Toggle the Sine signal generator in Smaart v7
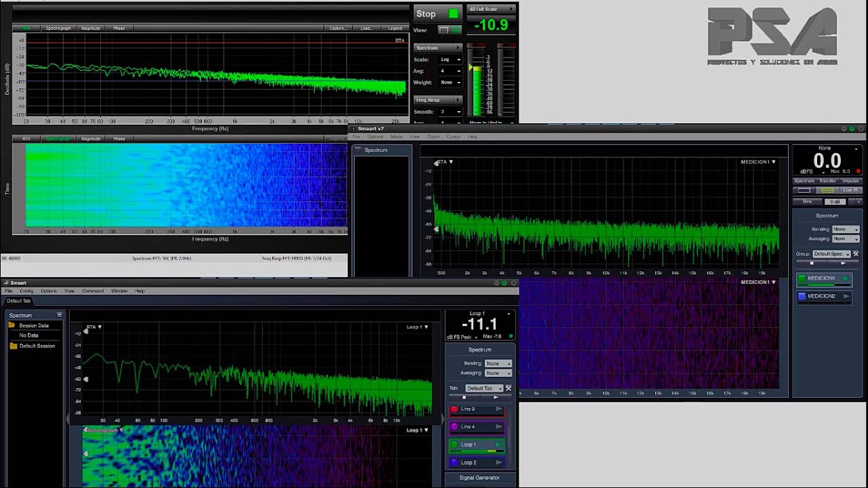The image size is (868, 488). point(807,202)
